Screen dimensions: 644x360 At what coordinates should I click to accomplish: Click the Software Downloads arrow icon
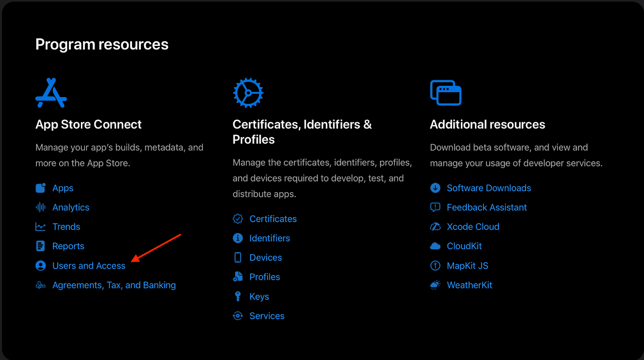tap(435, 188)
